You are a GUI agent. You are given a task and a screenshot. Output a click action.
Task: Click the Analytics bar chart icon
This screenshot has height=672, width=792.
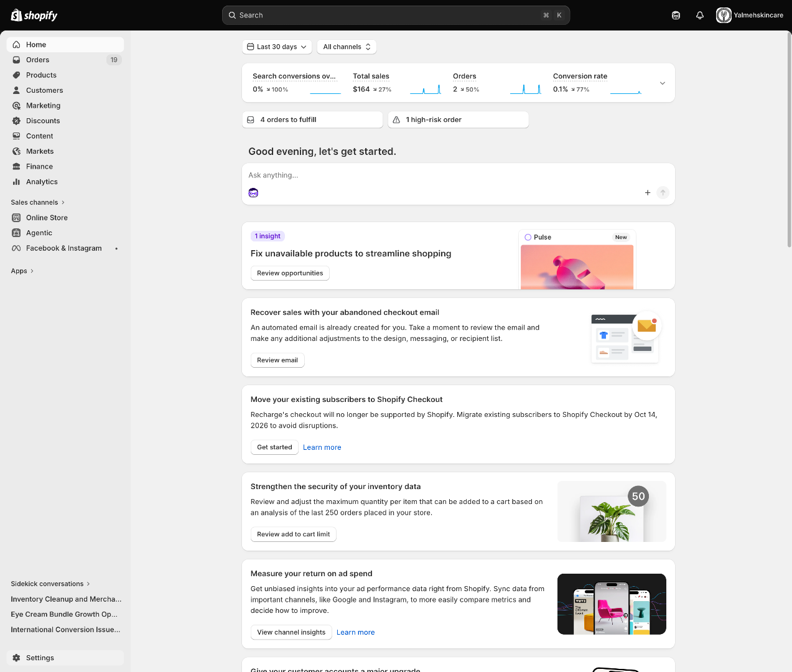(x=17, y=182)
